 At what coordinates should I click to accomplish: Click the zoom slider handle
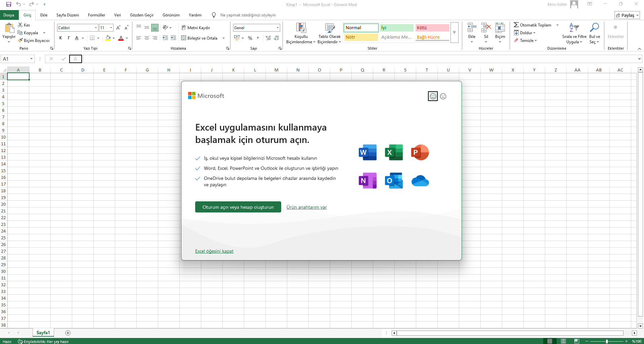(x=607, y=341)
